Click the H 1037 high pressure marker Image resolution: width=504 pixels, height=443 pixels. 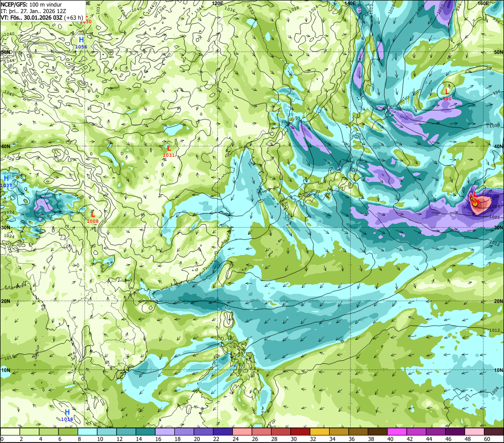pyautogui.click(x=6, y=181)
